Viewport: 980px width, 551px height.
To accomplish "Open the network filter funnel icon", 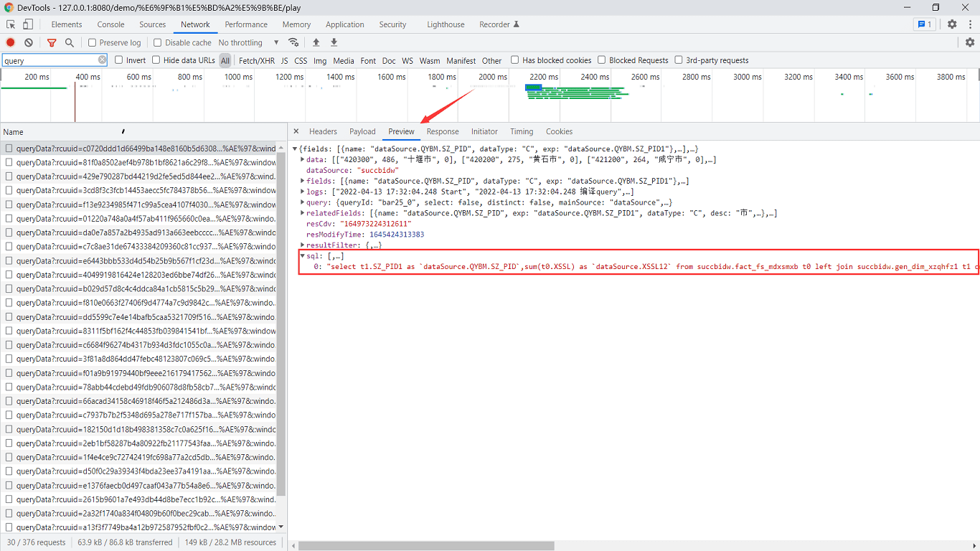I will (x=51, y=42).
